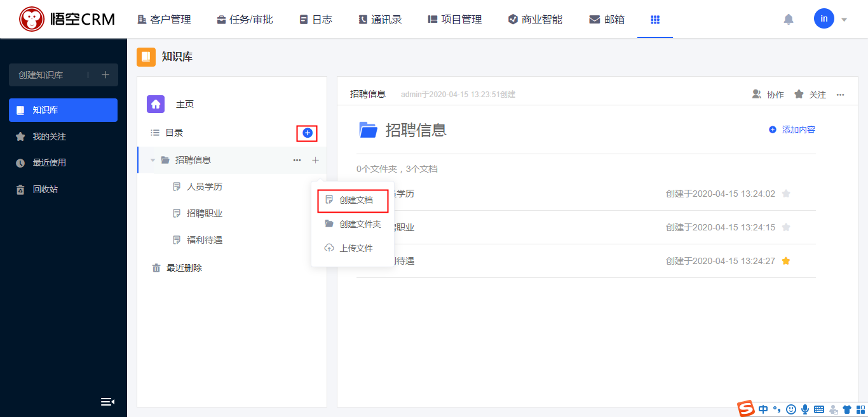Viewport: 868px width, 417px height.
Task: Click 协作 collaboration button
Action: click(768, 95)
